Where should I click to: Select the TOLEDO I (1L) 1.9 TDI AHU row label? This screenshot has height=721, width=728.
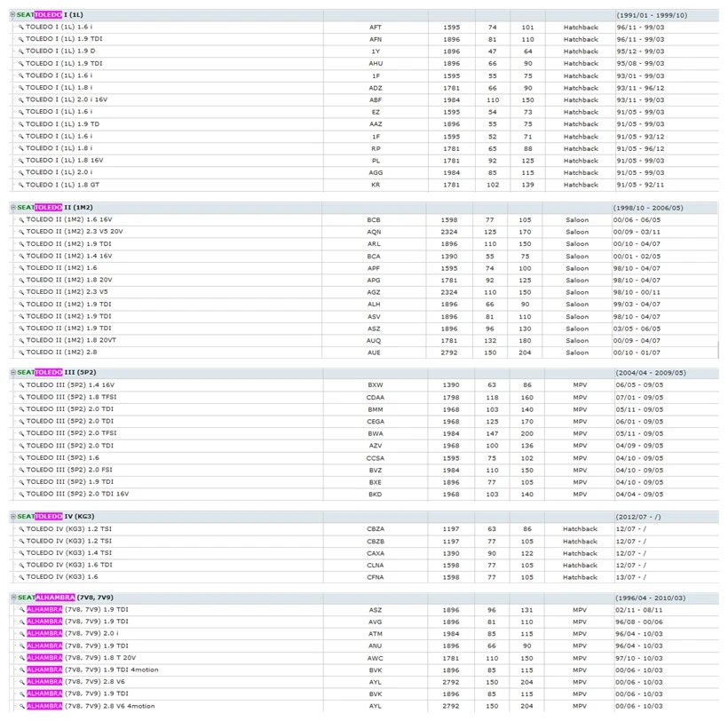[x=64, y=64]
